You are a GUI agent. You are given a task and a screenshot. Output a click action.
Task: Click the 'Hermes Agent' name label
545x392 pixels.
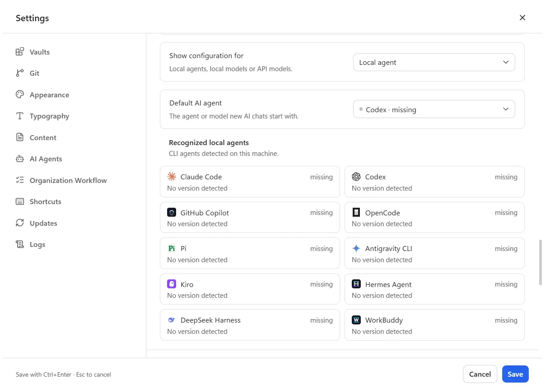(x=388, y=284)
